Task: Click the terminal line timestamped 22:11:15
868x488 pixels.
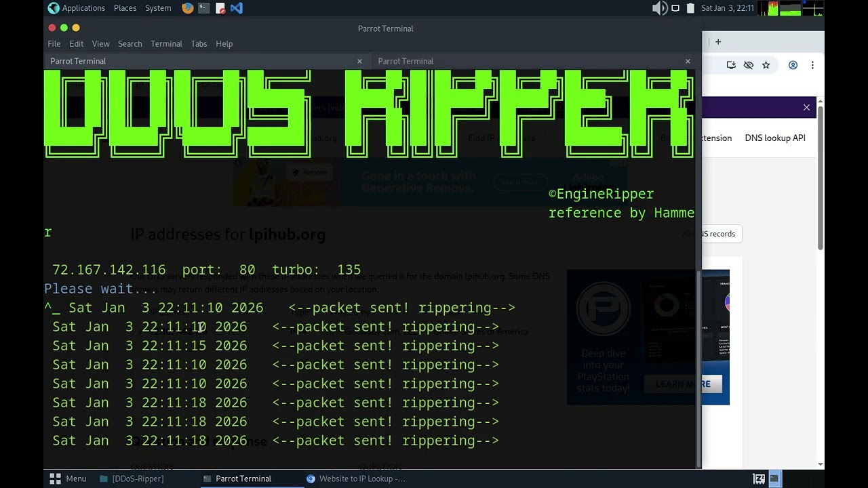Action: click(275, 346)
